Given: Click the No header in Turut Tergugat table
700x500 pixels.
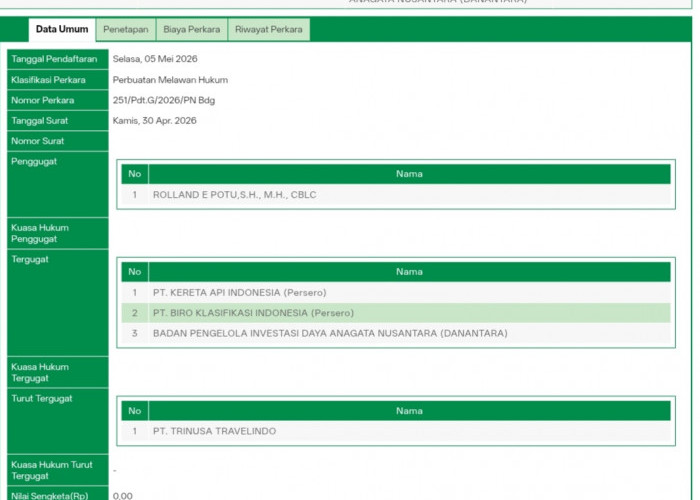Looking at the screenshot, I should pos(135,411).
